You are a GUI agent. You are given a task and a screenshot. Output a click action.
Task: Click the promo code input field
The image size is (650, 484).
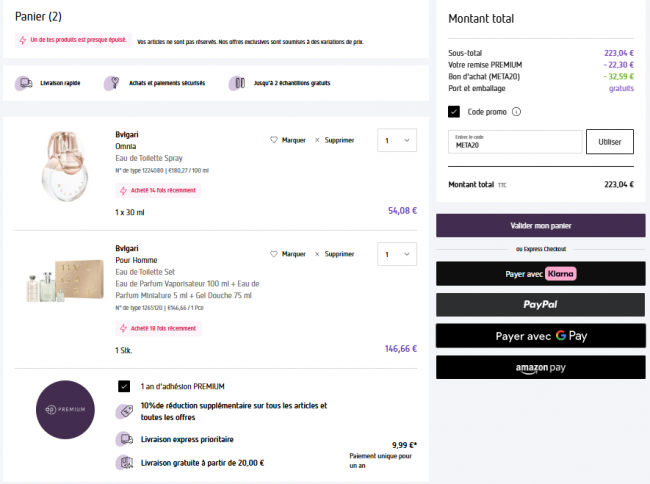(x=515, y=142)
